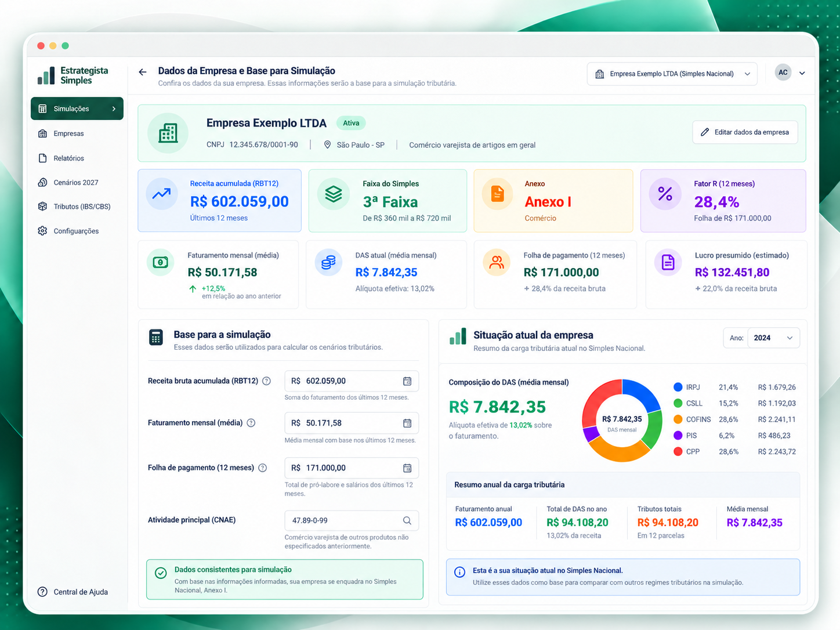This screenshot has width=840, height=630.
Task: Click the Folha de pagamento input field
Action: 352,468
